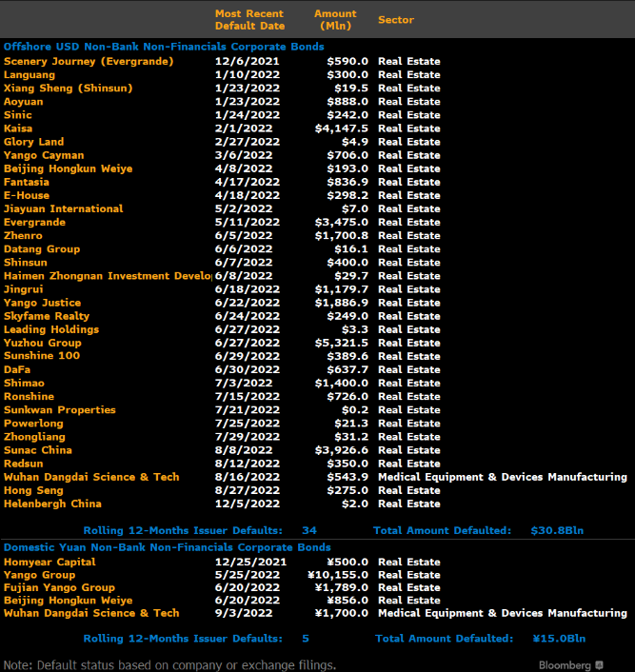635x672 pixels.
Task: Click Offshore USD Non-Bank Non-Financials Corporate Bonds heading
Action: coord(164,47)
